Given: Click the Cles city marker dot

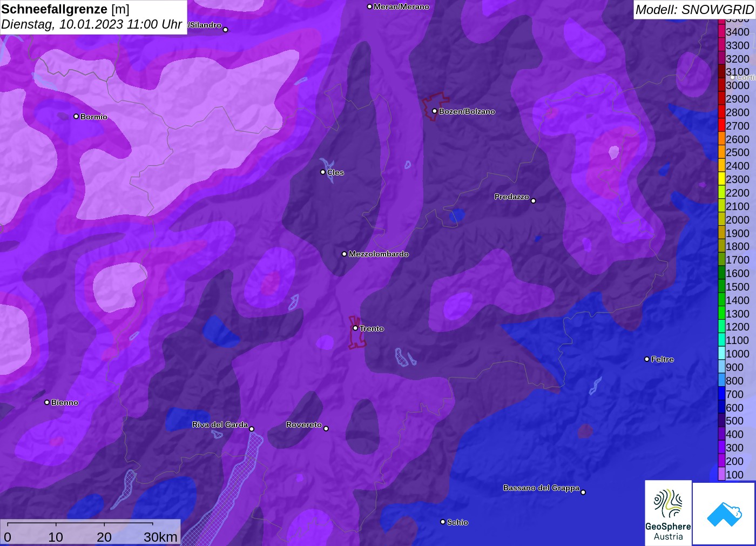Looking at the screenshot, I should click(x=323, y=172).
